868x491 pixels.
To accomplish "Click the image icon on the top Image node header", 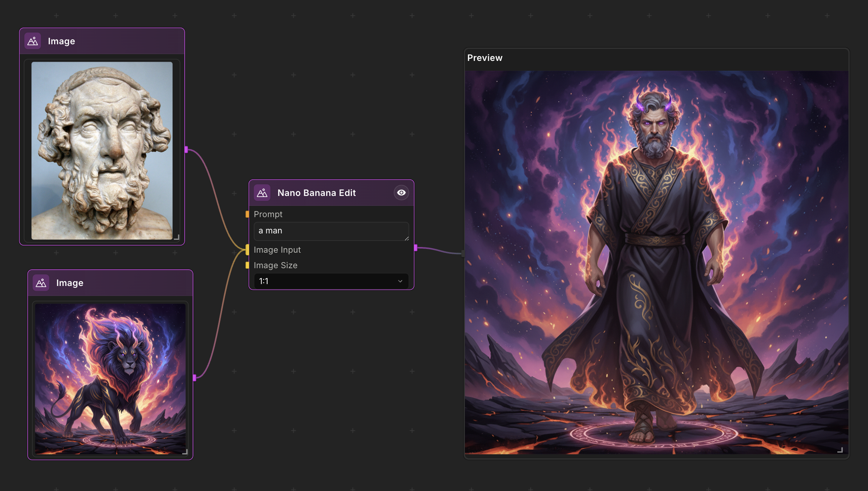I will (x=33, y=40).
